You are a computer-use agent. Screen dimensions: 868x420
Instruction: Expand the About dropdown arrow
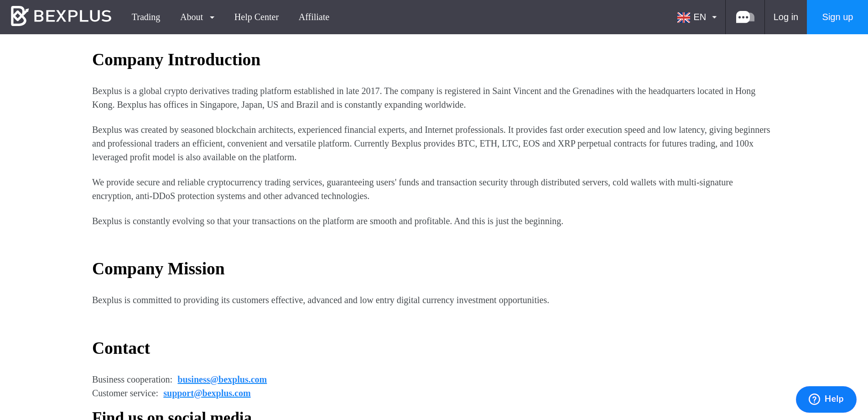pos(212,17)
